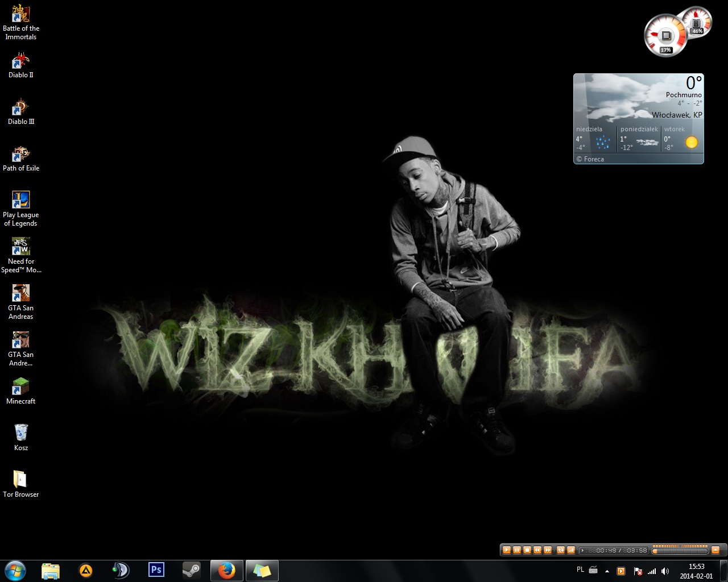The height and width of the screenshot is (582, 728).
Task: Switch to the Windows folder taskbar app
Action: pos(262,571)
